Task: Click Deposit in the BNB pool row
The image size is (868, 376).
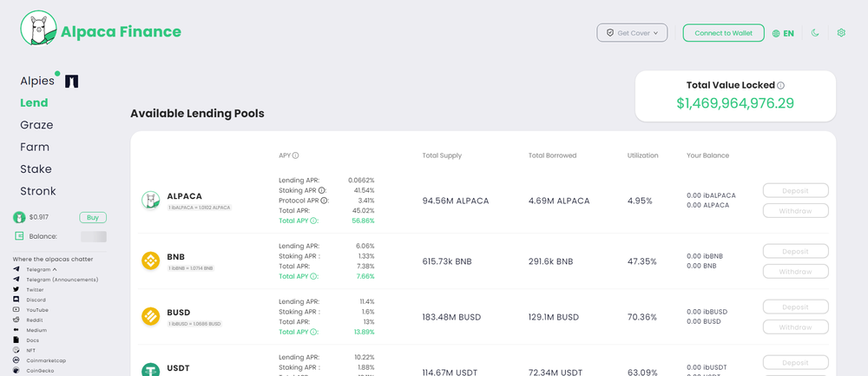Action: click(x=795, y=252)
